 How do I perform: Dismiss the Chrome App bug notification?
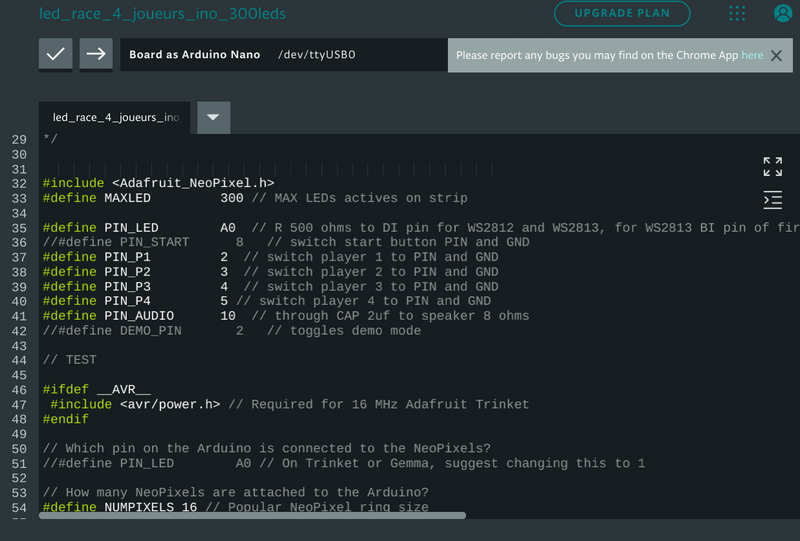coord(776,56)
